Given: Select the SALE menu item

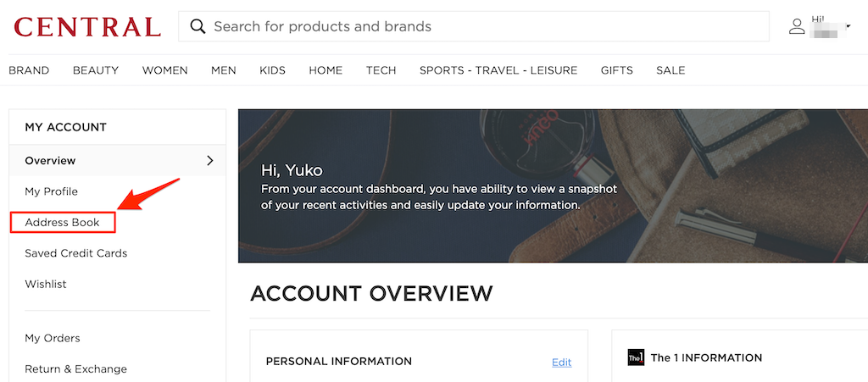Looking at the screenshot, I should (x=670, y=70).
